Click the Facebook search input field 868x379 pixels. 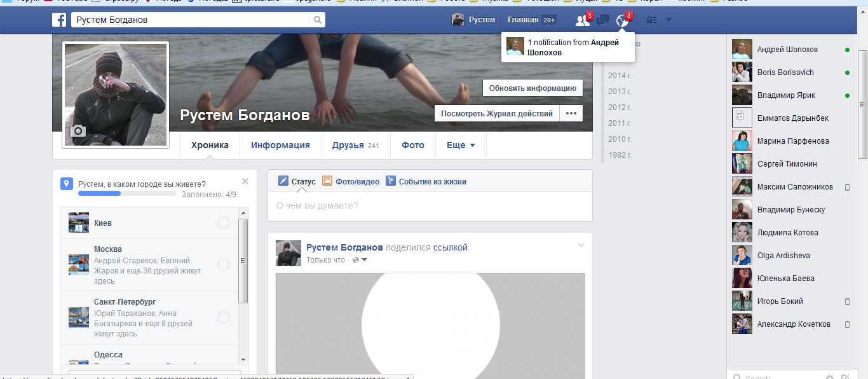coord(191,20)
